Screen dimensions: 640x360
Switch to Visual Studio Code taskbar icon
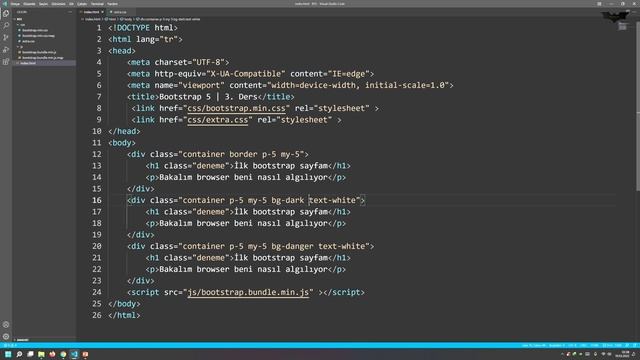74,354
